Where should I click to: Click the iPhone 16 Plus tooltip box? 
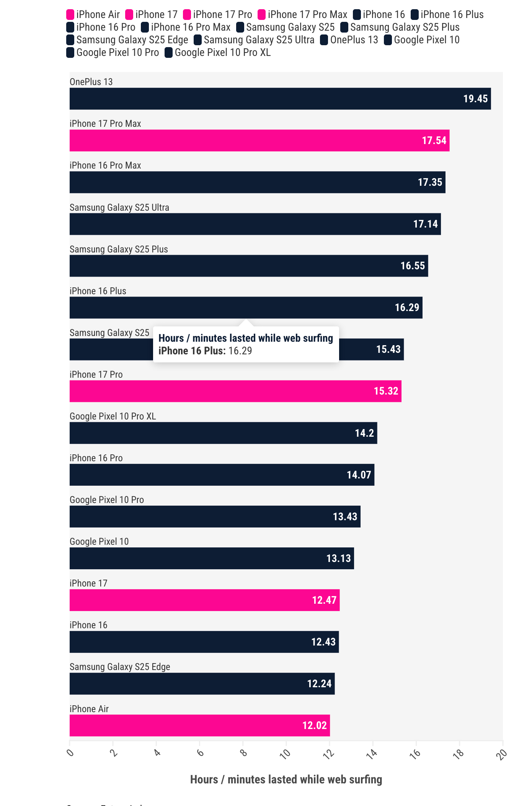(246, 344)
